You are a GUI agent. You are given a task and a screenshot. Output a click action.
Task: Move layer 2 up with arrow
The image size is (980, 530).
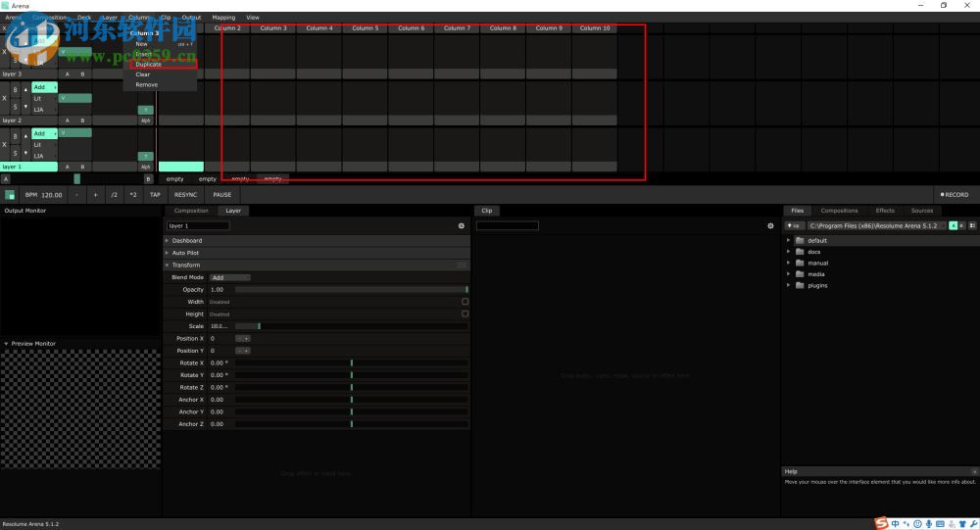coord(25,89)
